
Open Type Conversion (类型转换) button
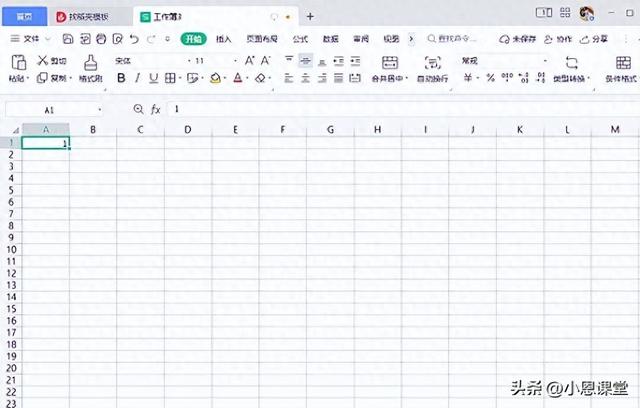(x=571, y=69)
